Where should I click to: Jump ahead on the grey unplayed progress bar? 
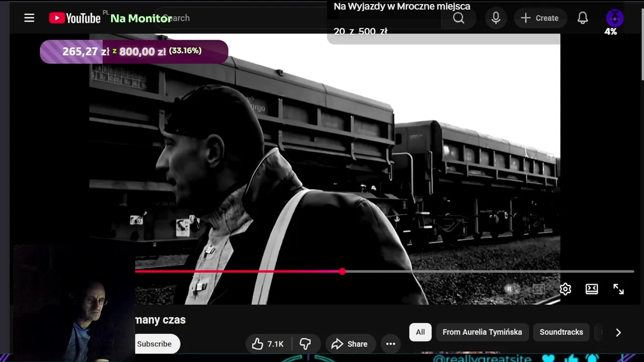pyautogui.click(x=488, y=271)
